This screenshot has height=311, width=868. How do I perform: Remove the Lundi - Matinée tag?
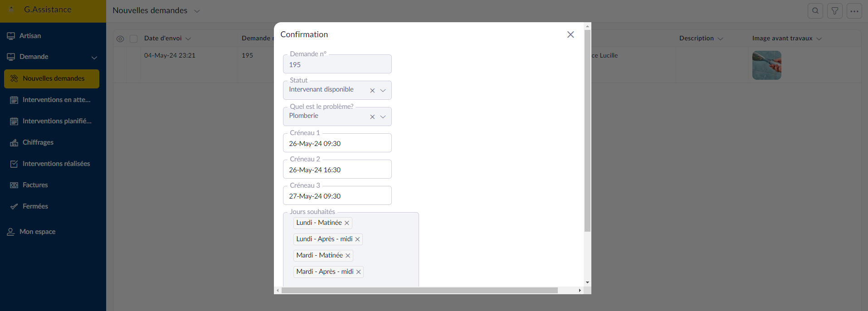(347, 223)
